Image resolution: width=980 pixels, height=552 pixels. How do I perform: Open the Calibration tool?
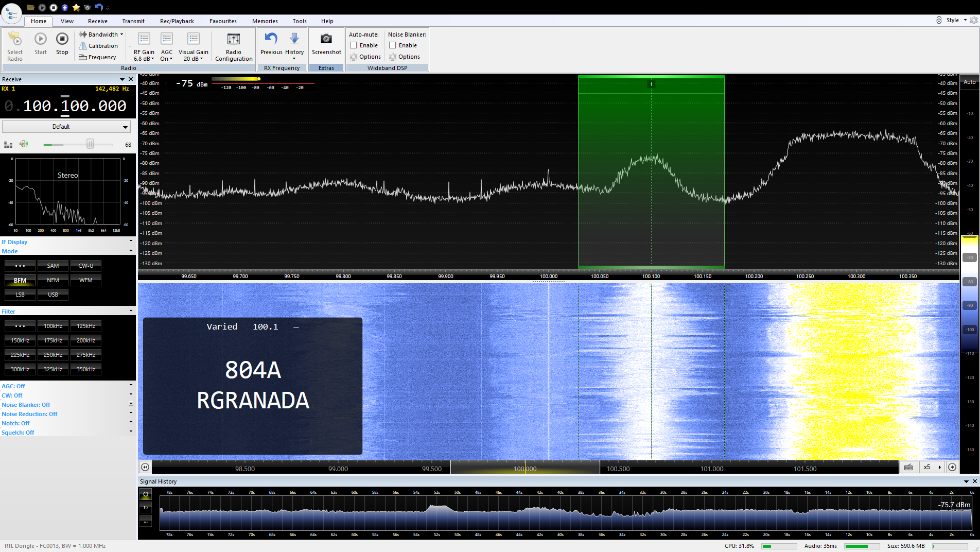(98, 46)
